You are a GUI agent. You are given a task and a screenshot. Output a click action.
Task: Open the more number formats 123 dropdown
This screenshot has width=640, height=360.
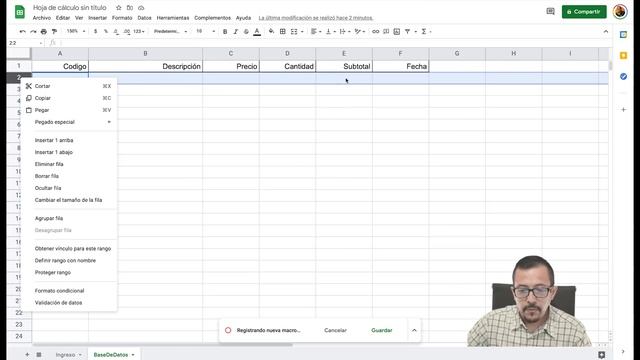(139, 31)
